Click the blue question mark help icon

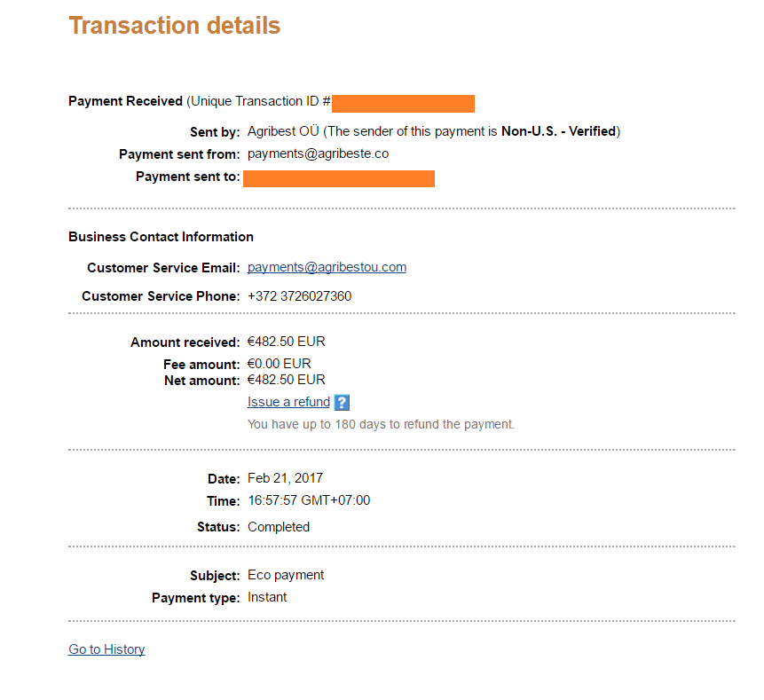pos(342,403)
